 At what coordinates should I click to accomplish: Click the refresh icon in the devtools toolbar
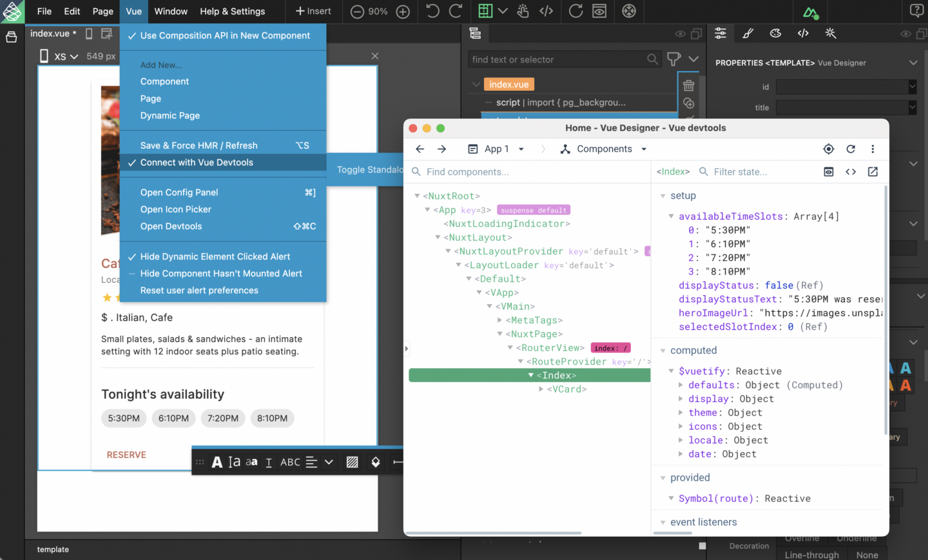(851, 149)
